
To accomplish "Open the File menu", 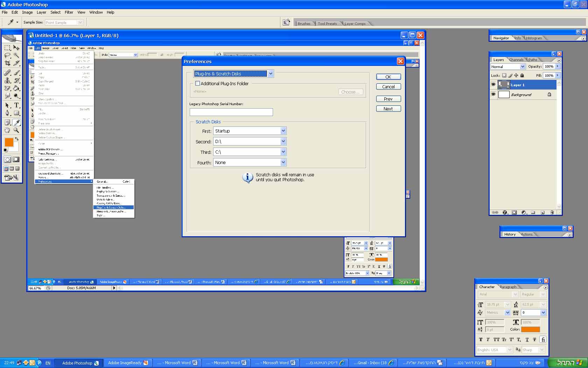I will coord(5,12).
